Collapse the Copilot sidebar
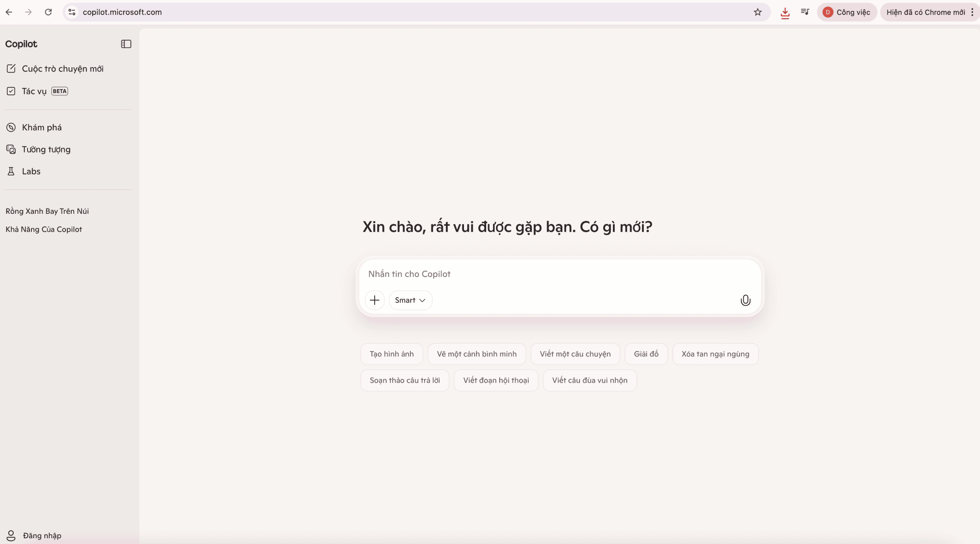This screenshot has height=544, width=980. (126, 44)
